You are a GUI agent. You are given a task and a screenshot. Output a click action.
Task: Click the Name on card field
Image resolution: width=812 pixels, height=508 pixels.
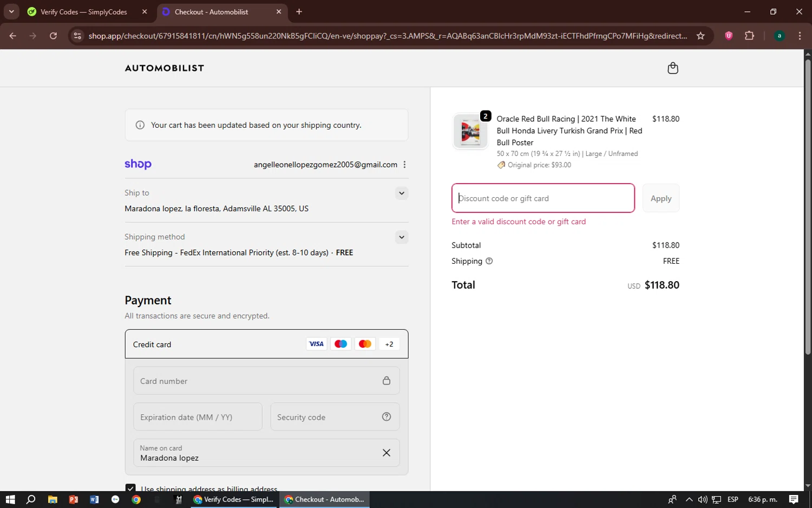266,453
